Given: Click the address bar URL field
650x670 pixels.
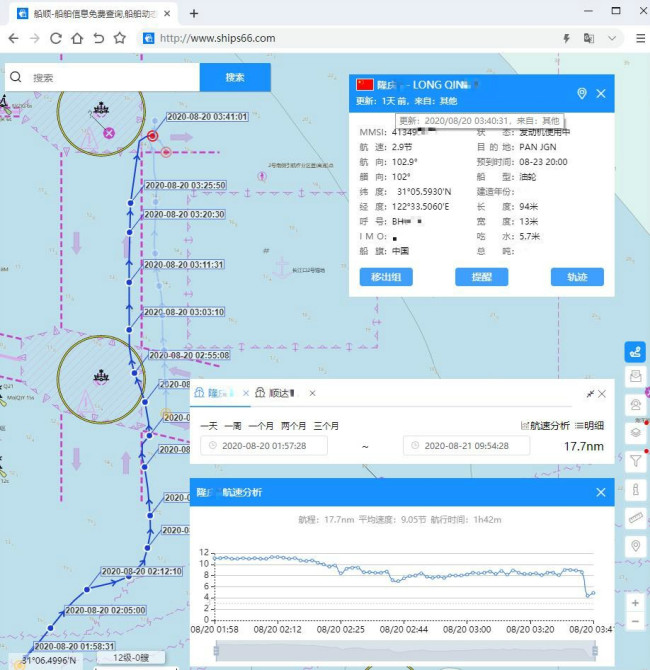Looking at the screenshot, I should click(x=350, y=38).
